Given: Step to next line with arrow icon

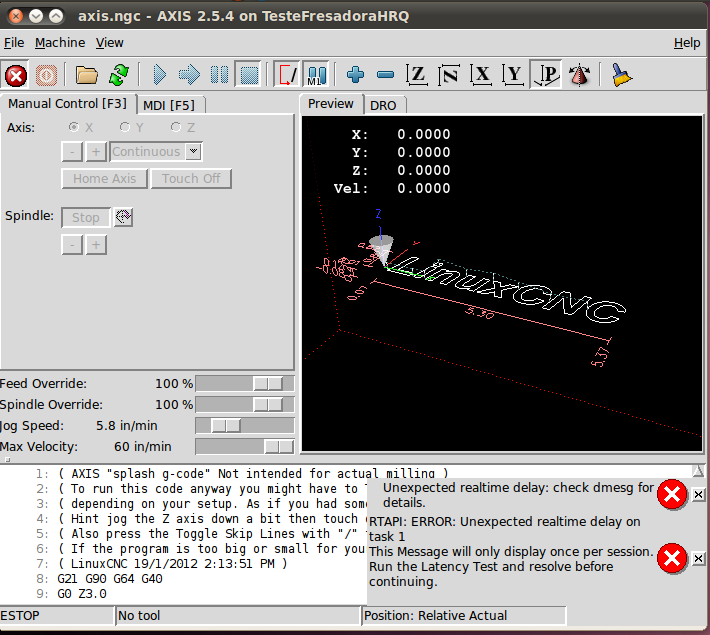Looking at the screenshot, I should [189, 75].
